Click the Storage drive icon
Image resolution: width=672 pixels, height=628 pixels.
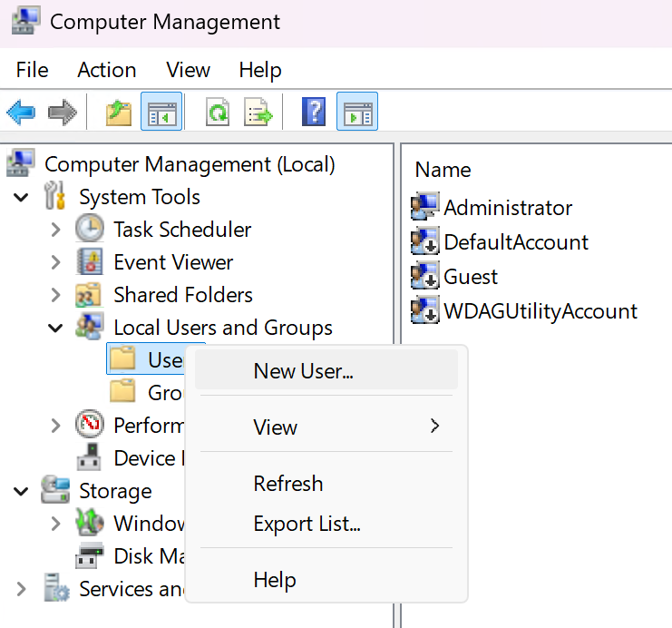coord(55,489)
